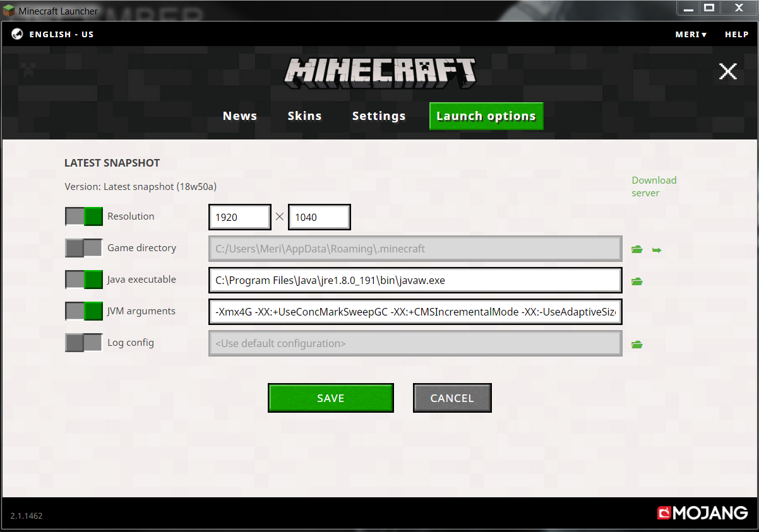Click the green SAVE button
759x532 pixels.
pyautogui.click(x=331, y=398)
